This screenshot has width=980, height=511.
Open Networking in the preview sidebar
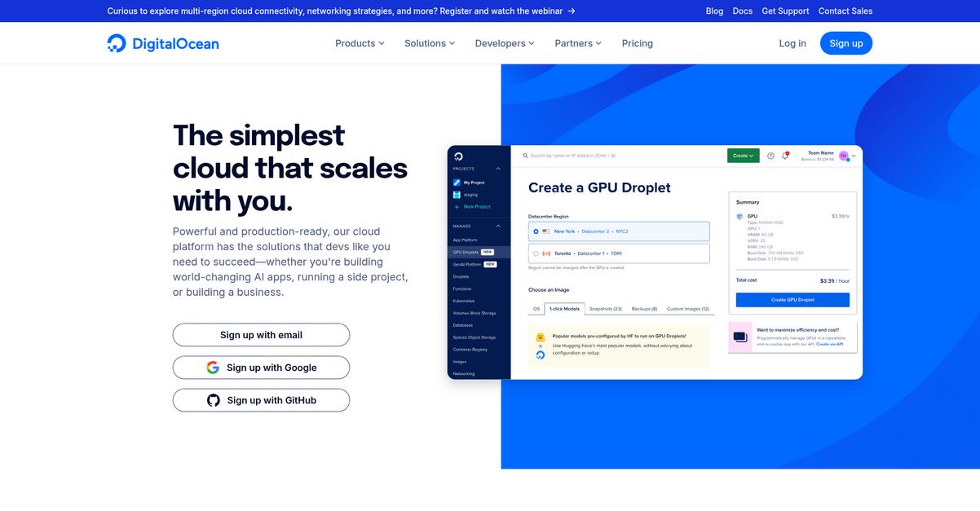pyautogui.click(x=463, y=373)
